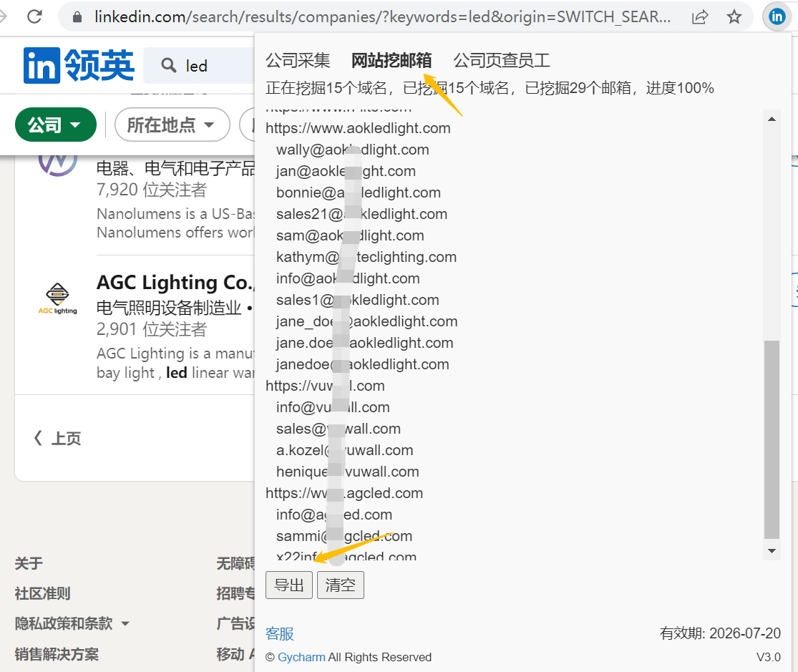
Task: Click the 2,901 位关注者 follower count
Action: (152, 329)
